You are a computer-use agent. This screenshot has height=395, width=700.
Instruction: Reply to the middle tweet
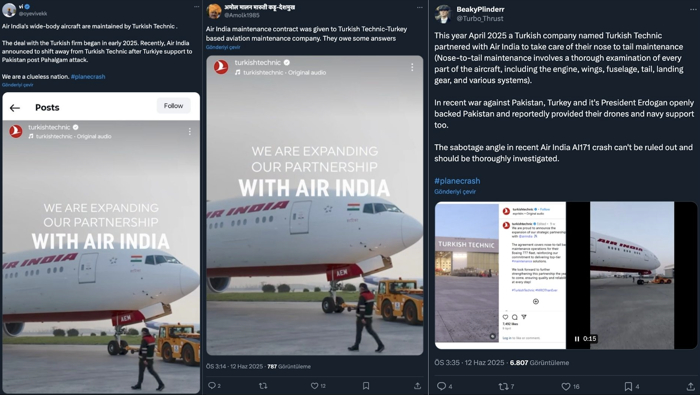212,386
